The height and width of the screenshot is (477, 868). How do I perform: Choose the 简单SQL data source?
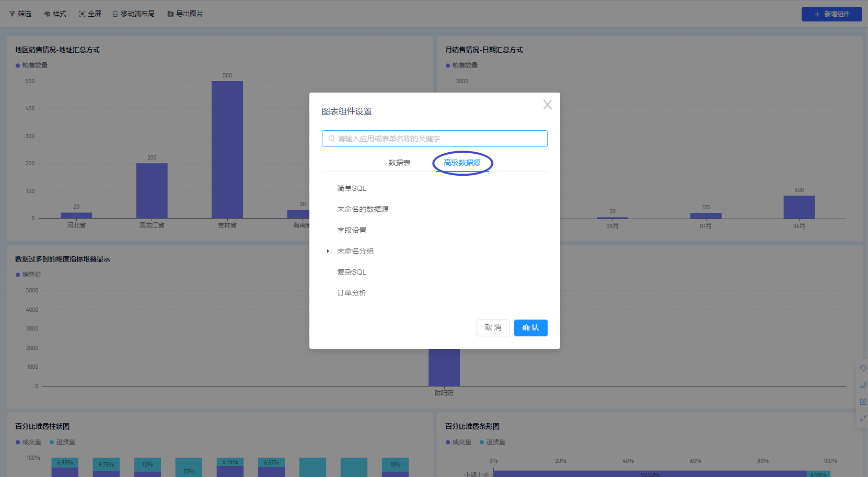pyautogui.click(x=352, y=188)
